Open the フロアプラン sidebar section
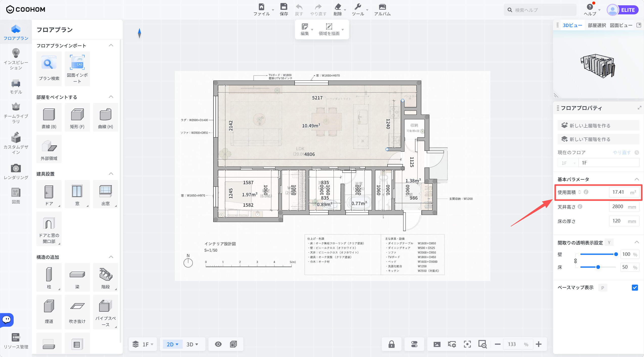 (16, 33)
